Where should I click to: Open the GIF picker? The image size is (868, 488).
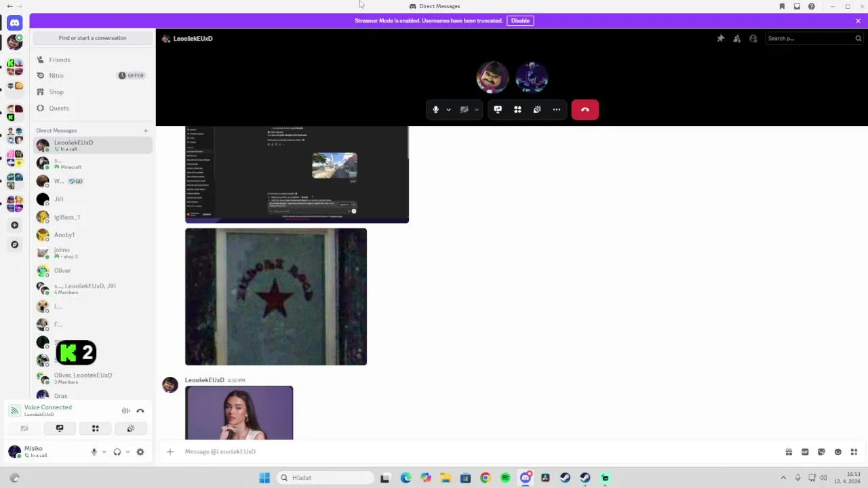(x=805, y=452)
